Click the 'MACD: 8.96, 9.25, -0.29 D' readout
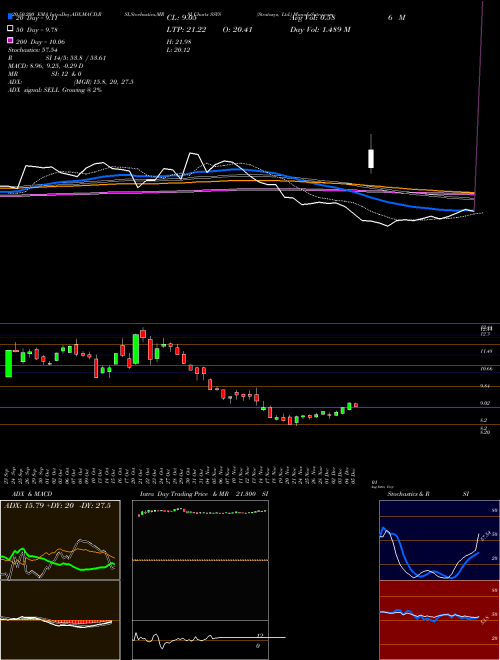 tap(45, 66)
